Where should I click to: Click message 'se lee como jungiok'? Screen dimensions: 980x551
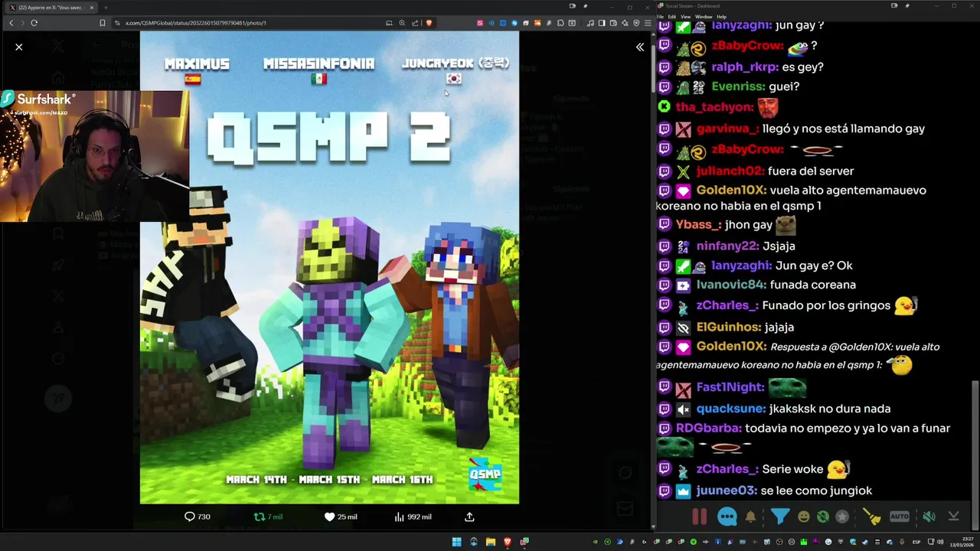pos(817,491)
